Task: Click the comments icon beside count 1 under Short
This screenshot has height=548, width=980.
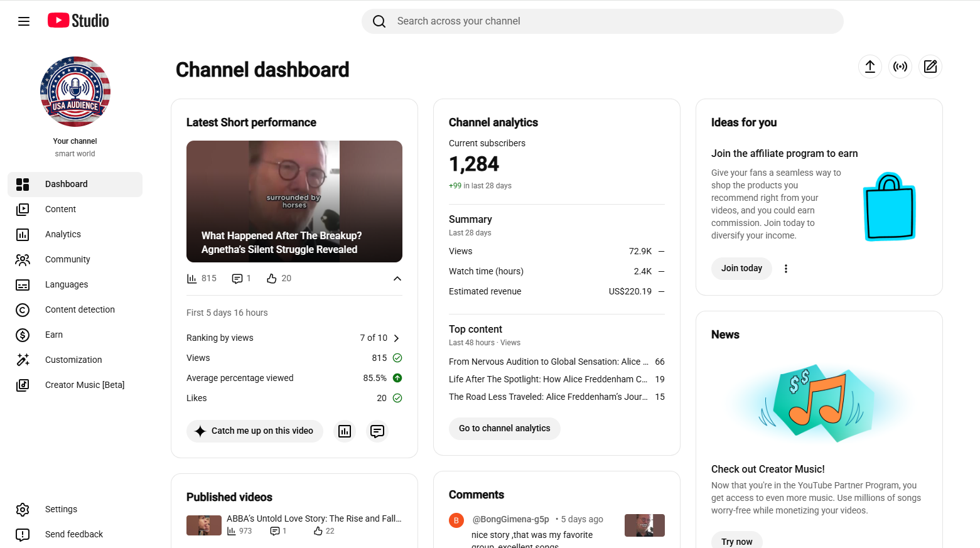Action: (237, 279)
